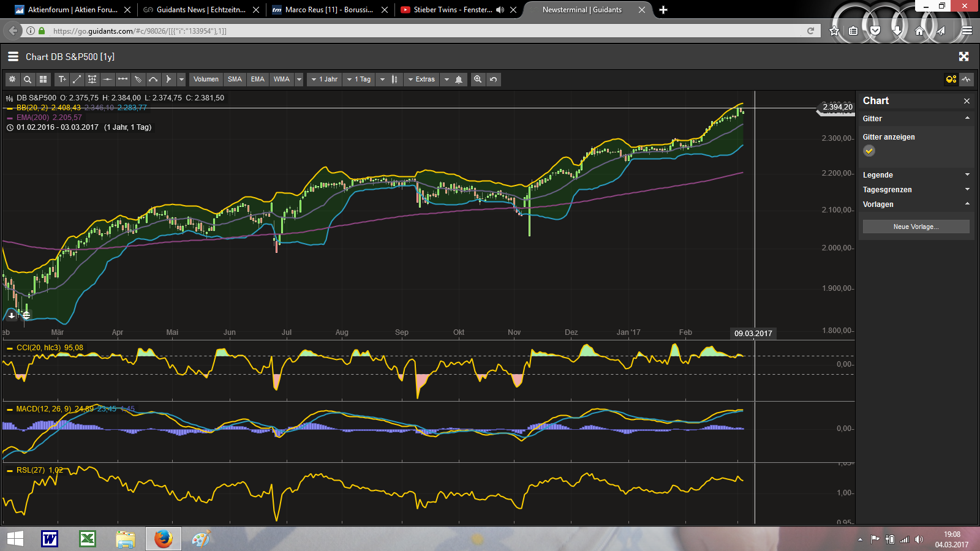Viewport: 980px width, 551px height.
Task: Open the chart search magnifier tool
Action: (x=28, y=79)
